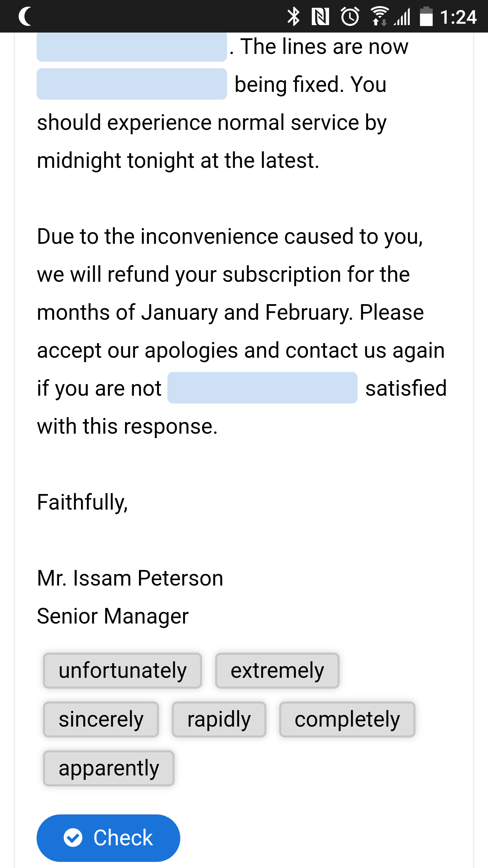Tap the Wi-Fi signal icon
Viewport: 488px width, 868px height.
point(379,17)
